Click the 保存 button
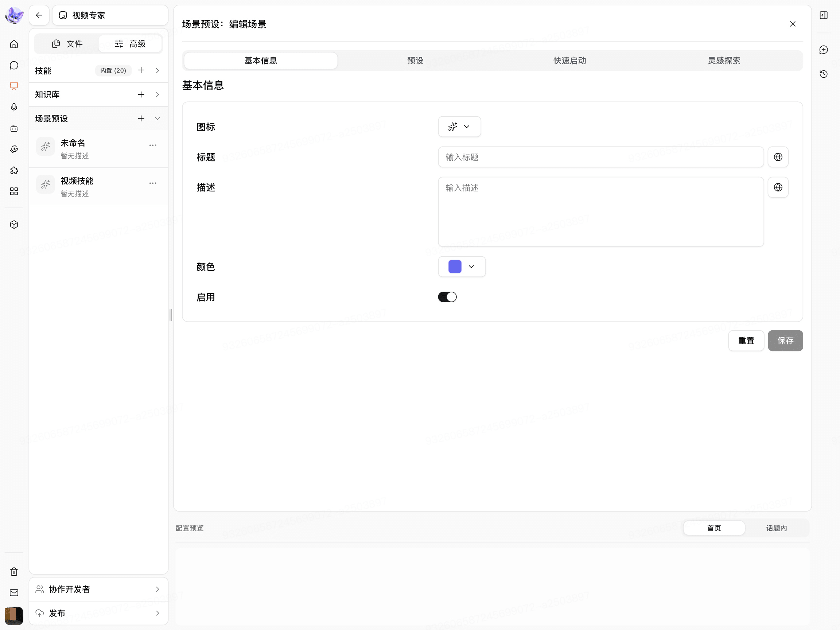The width and height of the screenshot is (840, 630). [x=785, y=341]
